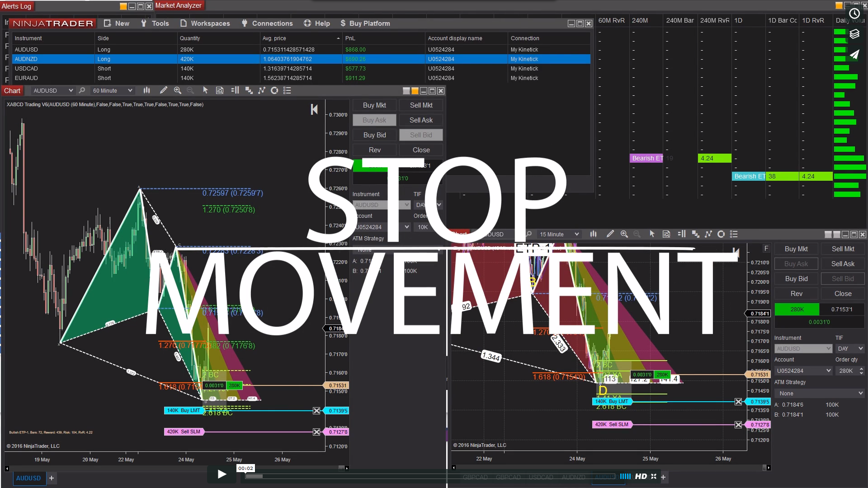
Task: Click Rev in left Chart Trader
Action: pos(374,150)
